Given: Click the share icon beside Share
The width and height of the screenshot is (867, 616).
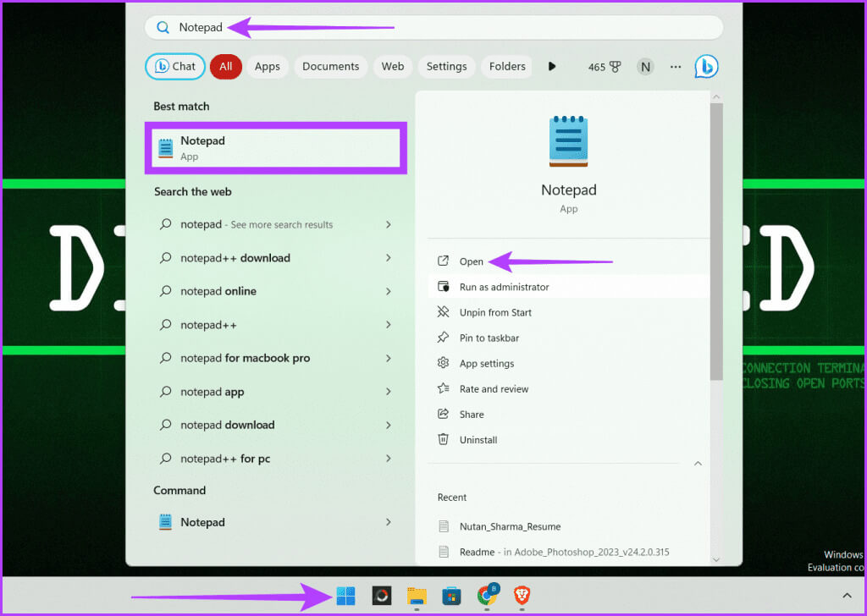Looking at the screenshot, I should [443, 413].
